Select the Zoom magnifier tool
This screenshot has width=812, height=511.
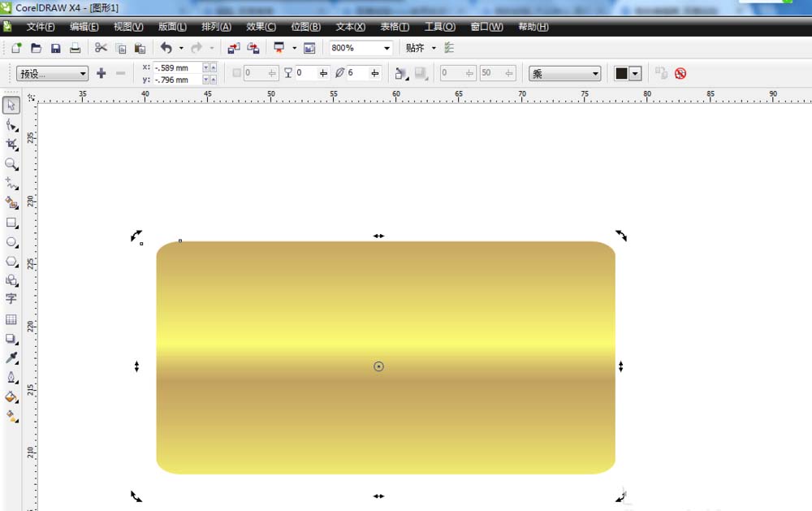(x=11, y=164)
